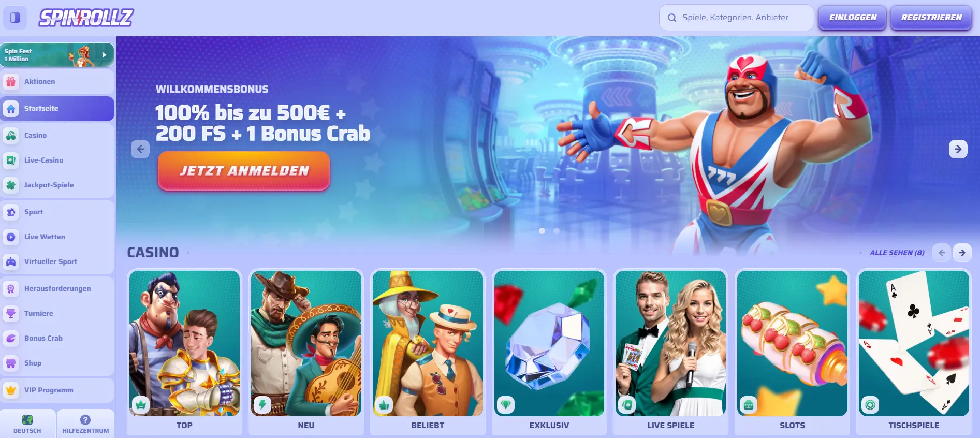Viewport: 980px width, 438px height.
Task: Open VIP Programm via the crown icon
Action: [x=11, y=390]
